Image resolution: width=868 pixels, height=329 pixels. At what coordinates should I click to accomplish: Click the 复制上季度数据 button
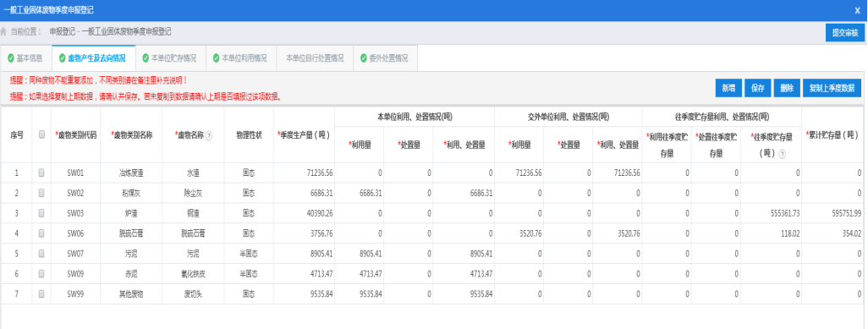(832, 88)
